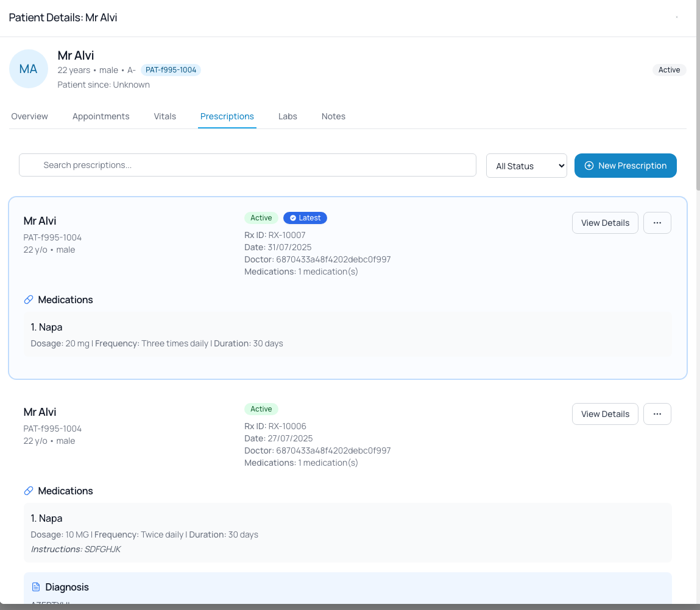View Details of prescription RX-10007

[x=605, y=223]
